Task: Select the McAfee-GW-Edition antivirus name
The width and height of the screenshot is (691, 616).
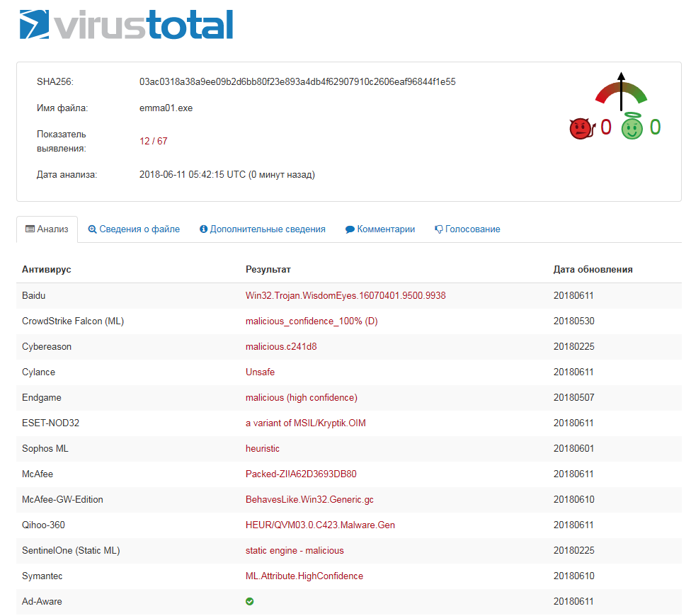Action: tap(62, 500)
